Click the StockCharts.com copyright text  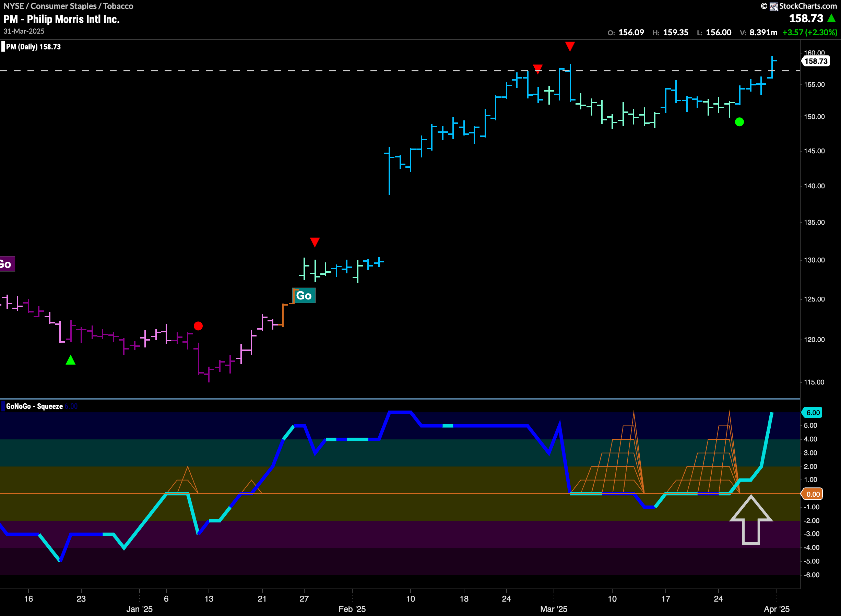807,6
